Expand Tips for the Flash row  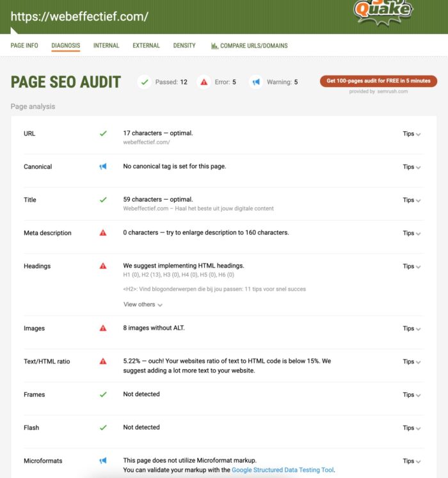[x=412, y=428]
